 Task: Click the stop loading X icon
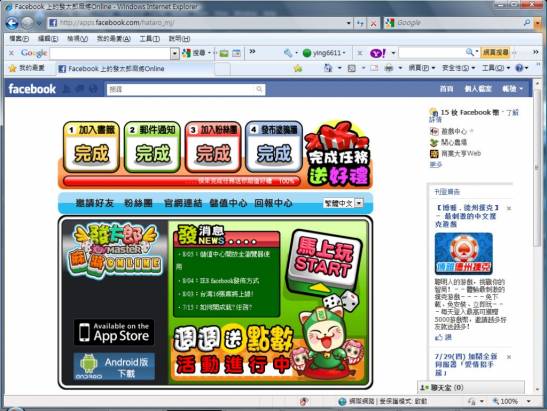coord(374,23)
